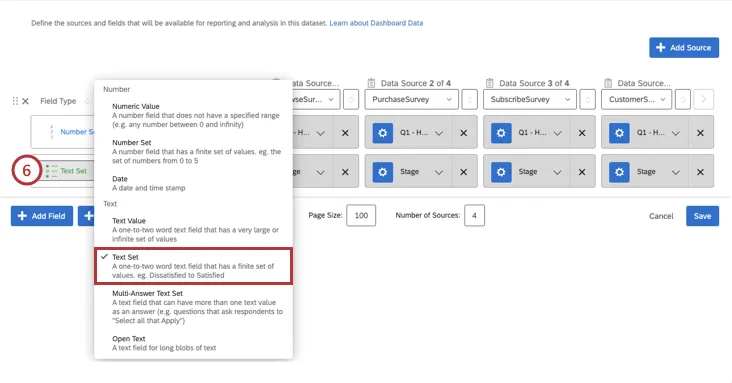Open gear settings for SubscribeSurvey Stage field

(501, 172)
